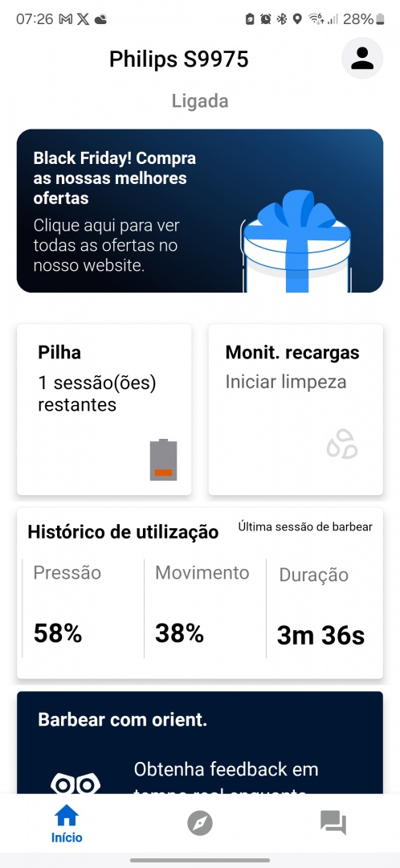Screen dimensions: 400x868
Task: Open the Black Friday offers banner
Action: point(200,211)
